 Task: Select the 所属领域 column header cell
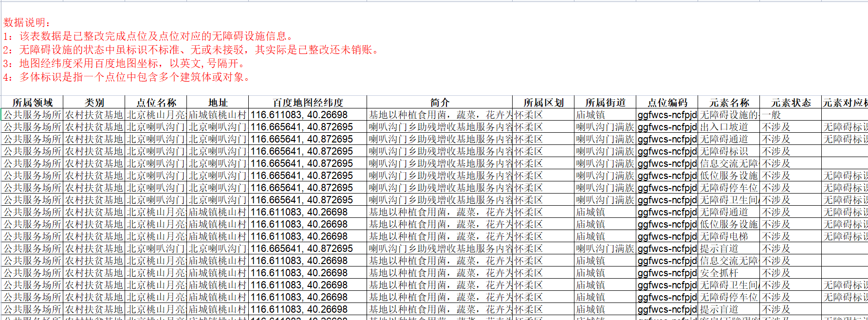coord(32,103)
